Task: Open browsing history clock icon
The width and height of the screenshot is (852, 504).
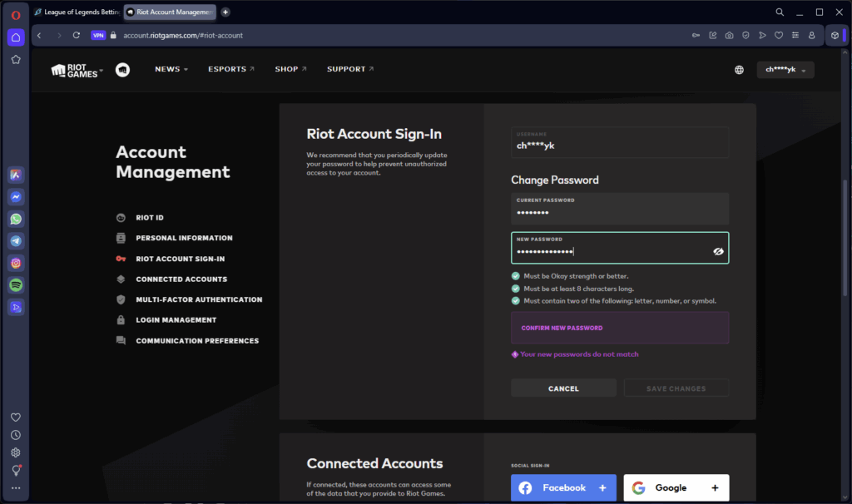Action: (16, 435)
